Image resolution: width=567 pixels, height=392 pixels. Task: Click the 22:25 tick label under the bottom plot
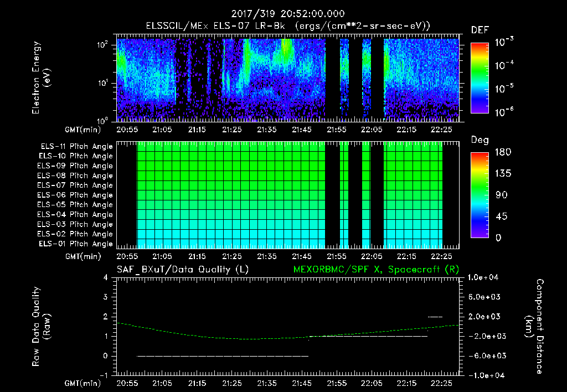click(441, 383)
